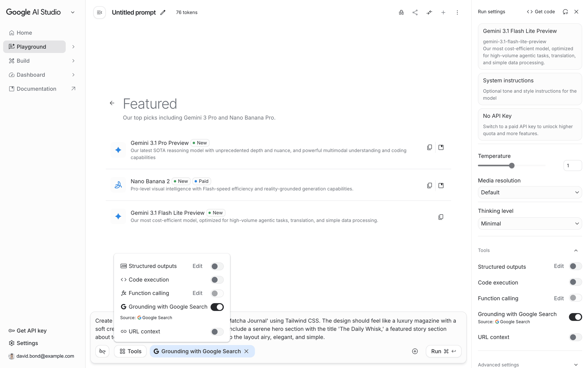Click the compare mode icon in the toolbar
This screenshot has width=588, height=368.
(429, 13)
